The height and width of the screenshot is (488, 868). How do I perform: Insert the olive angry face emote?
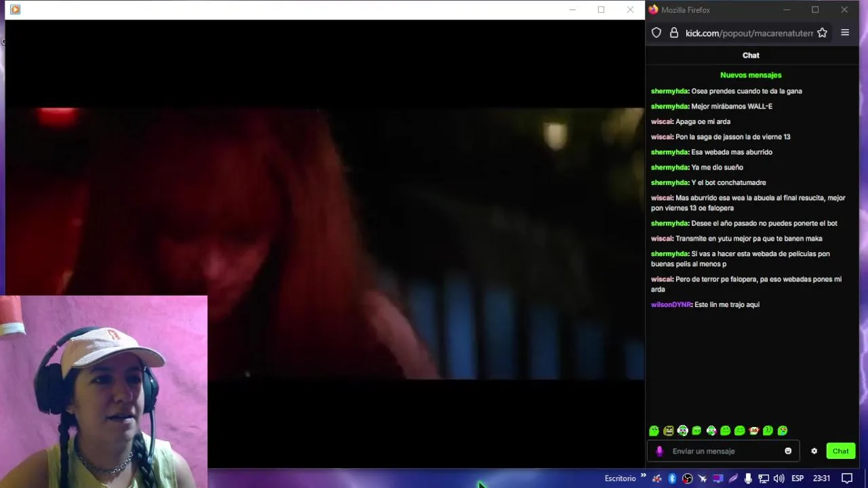click(669, 430)
